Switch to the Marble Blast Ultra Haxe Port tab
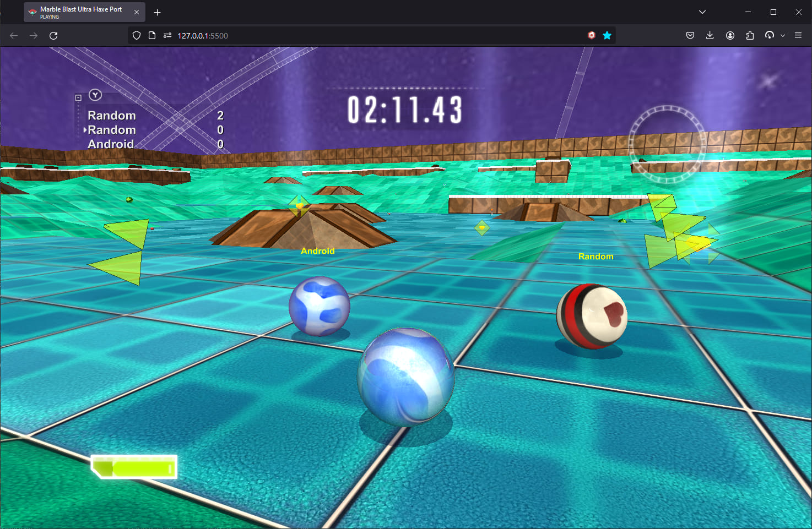The height and width of the screenshot is (529, 812). point(83,12)
